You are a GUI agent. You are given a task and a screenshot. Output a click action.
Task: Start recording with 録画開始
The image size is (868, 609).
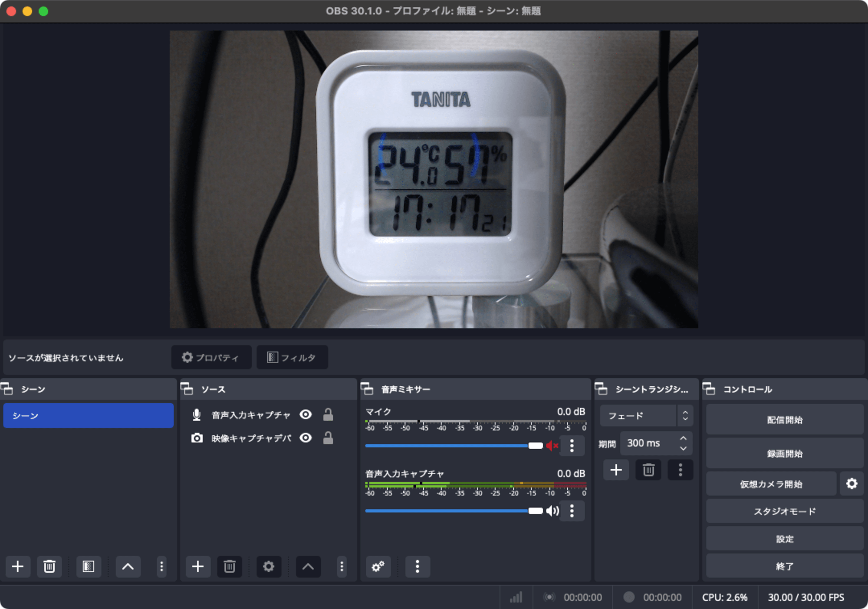click(785, 453)
